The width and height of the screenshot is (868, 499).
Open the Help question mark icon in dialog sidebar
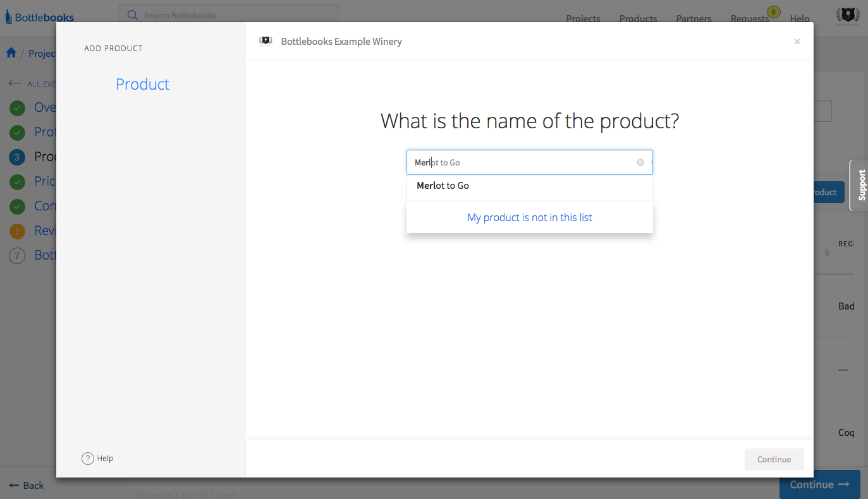88,459
